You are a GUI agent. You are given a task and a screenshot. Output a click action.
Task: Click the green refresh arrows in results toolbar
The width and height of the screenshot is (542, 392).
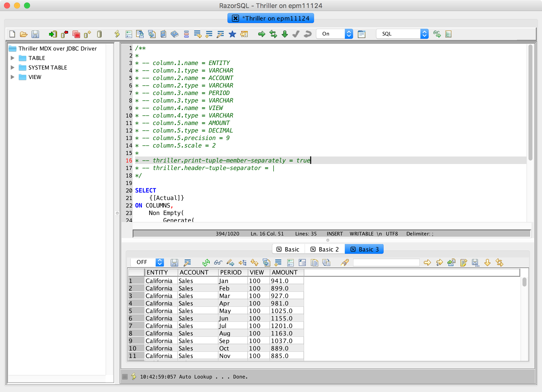pyautogui.click(x=206, y=262)
